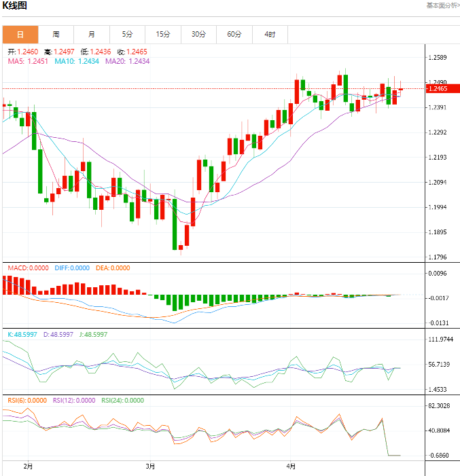Click the 开:1.2460 open price value

(23, 52)
